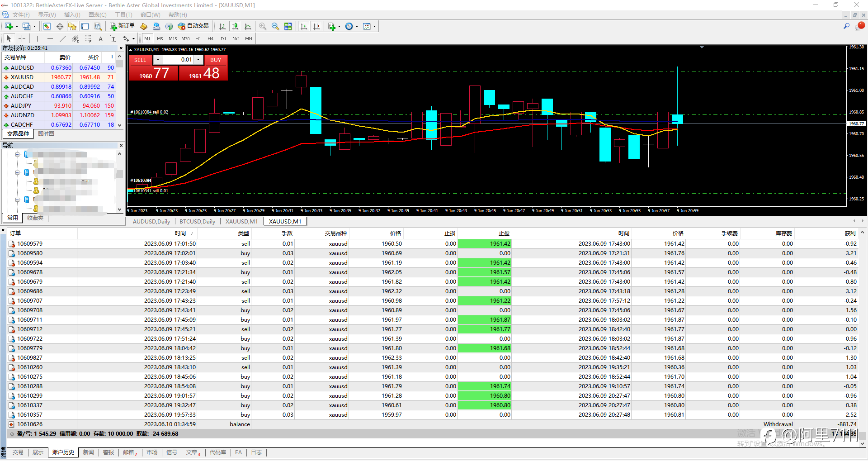Screen dimensions: 868x461
Task: Select the Text Label tool
Action: 113,38
